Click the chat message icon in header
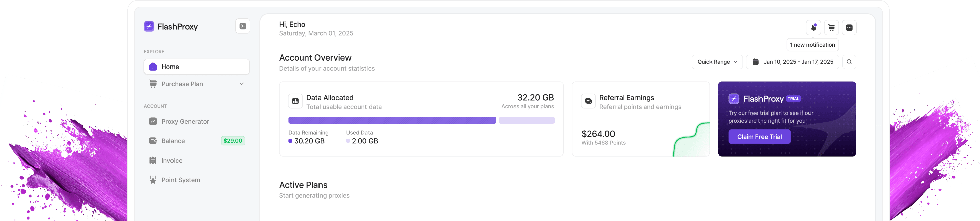Viewport: 980px width, 221px height. [x=849, y=28]
